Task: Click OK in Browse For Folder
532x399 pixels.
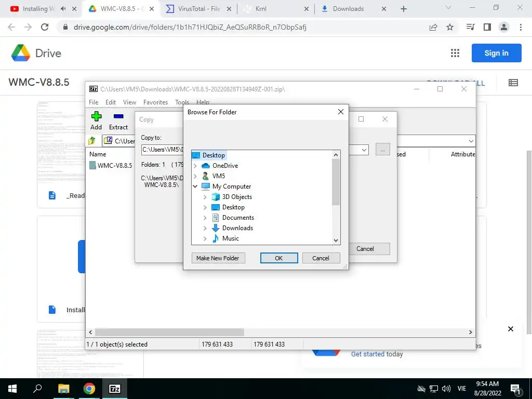Action: tap(279, 258)
